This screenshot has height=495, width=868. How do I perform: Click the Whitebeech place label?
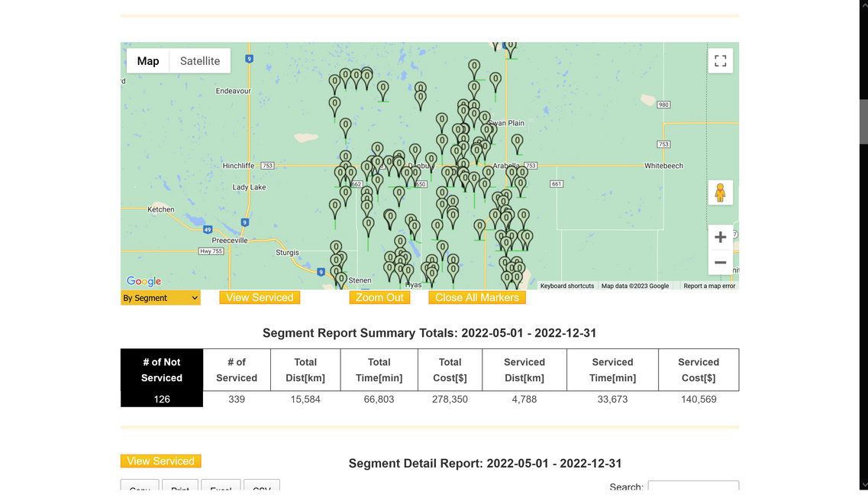(x=663, y=166)
